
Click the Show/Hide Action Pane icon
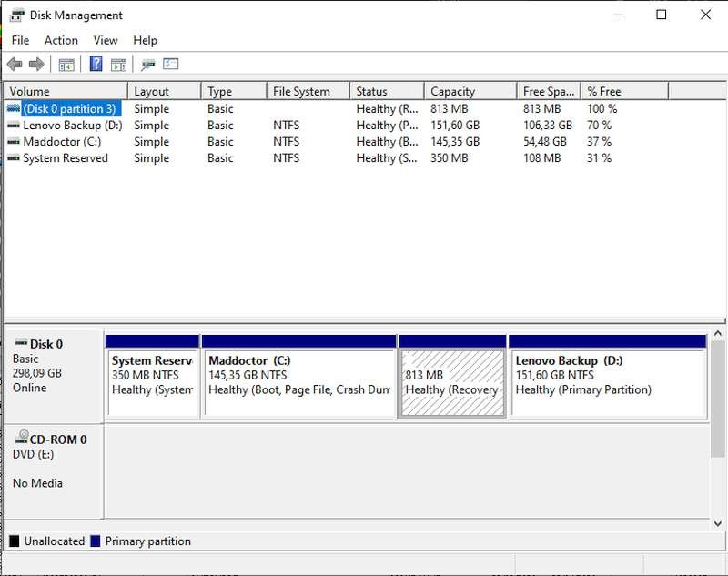click(x=118, y=64)
